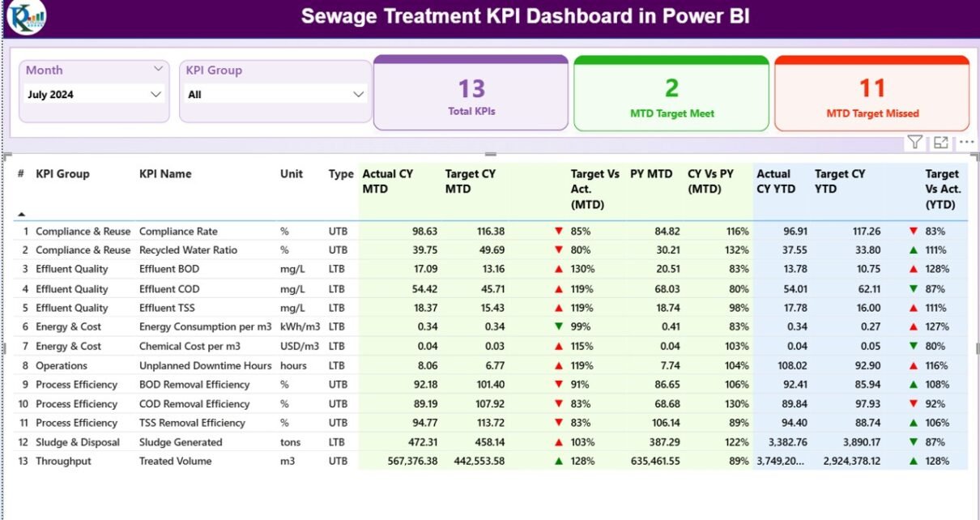This screenshot has width=980, height=520.
Task: Click the red MTD up arrow for Effluent BOD
Action: click(x=558, y=269)
